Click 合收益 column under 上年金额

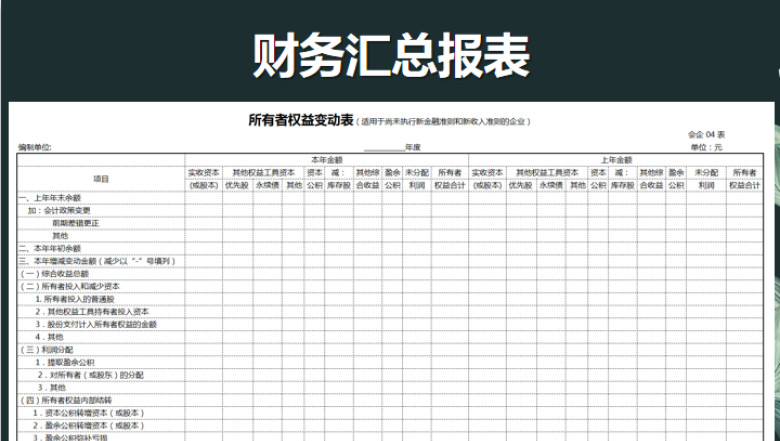click(x=651, y=185)
